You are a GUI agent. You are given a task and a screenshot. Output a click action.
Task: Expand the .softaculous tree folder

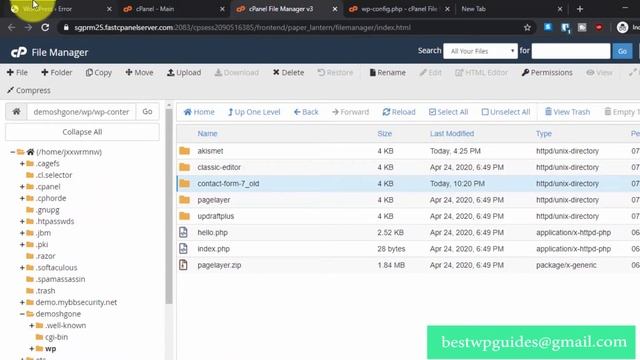pyautogui.click(x=22, y=267)
